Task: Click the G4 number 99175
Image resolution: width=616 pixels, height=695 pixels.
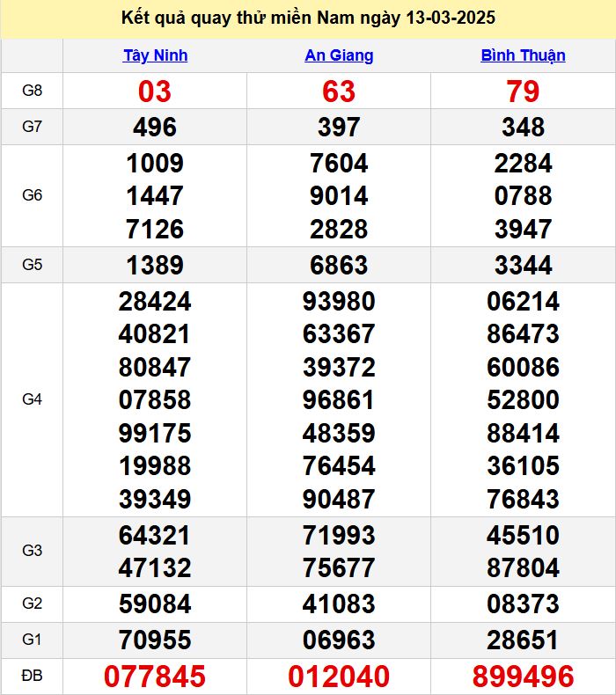Action: click(x=155, y=433)
